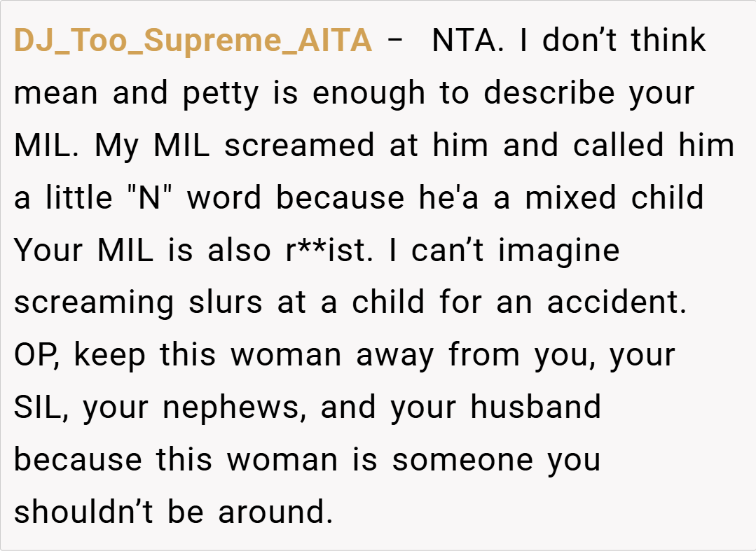Click on the word "husband"

[x=535, y=408]
